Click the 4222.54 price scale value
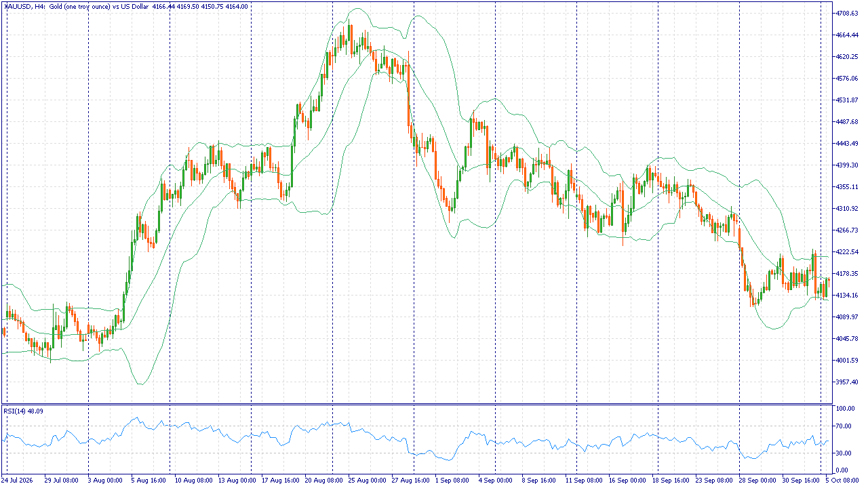 pos(848,251)
